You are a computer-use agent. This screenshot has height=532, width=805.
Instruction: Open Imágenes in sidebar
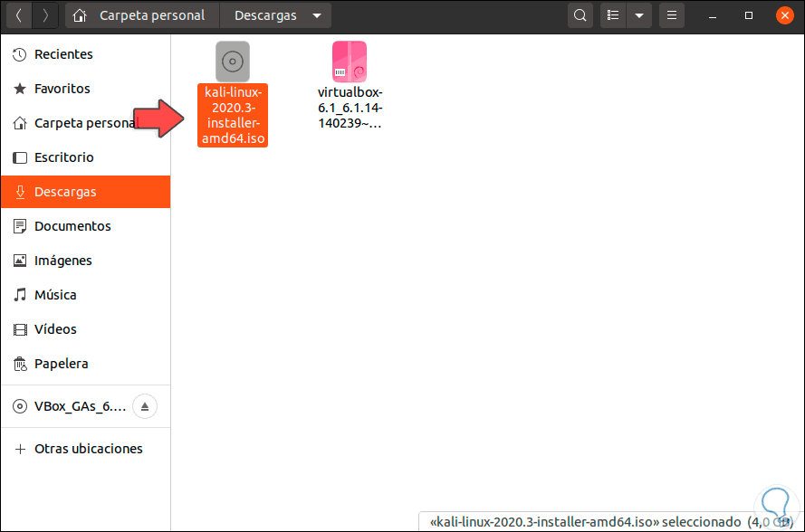pos(85,261)
